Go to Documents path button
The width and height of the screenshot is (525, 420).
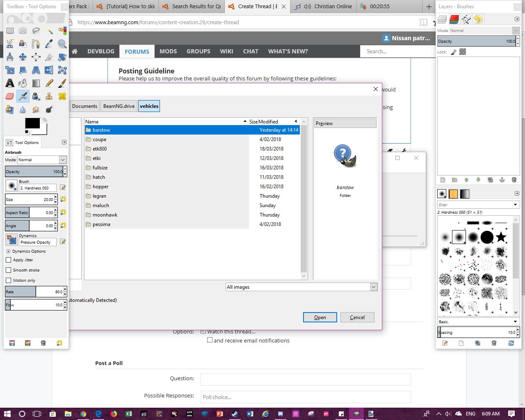84,106
